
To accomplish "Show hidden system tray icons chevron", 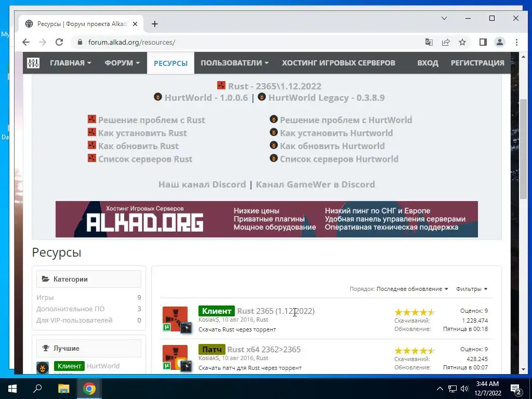I will tap(440, 389).
